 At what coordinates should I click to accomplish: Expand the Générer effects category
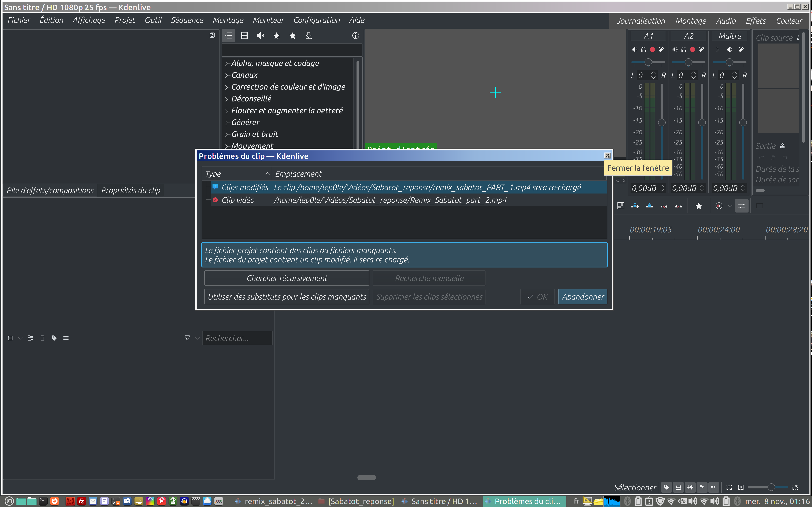click(x=227, y=123)
